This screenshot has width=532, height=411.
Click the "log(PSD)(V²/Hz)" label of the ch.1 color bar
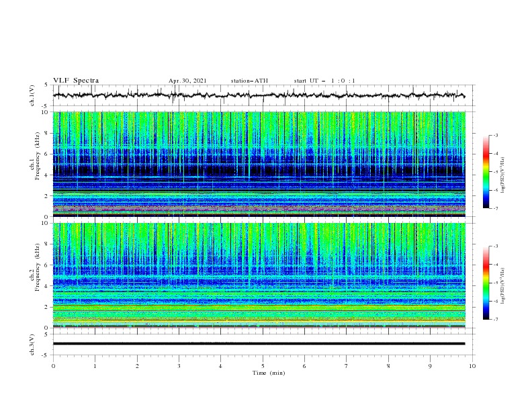click(503, 175)
